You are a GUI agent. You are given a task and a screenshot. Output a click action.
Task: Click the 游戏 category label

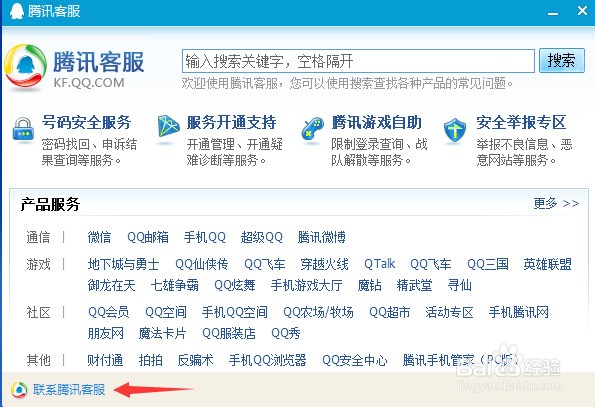(38, 264)
